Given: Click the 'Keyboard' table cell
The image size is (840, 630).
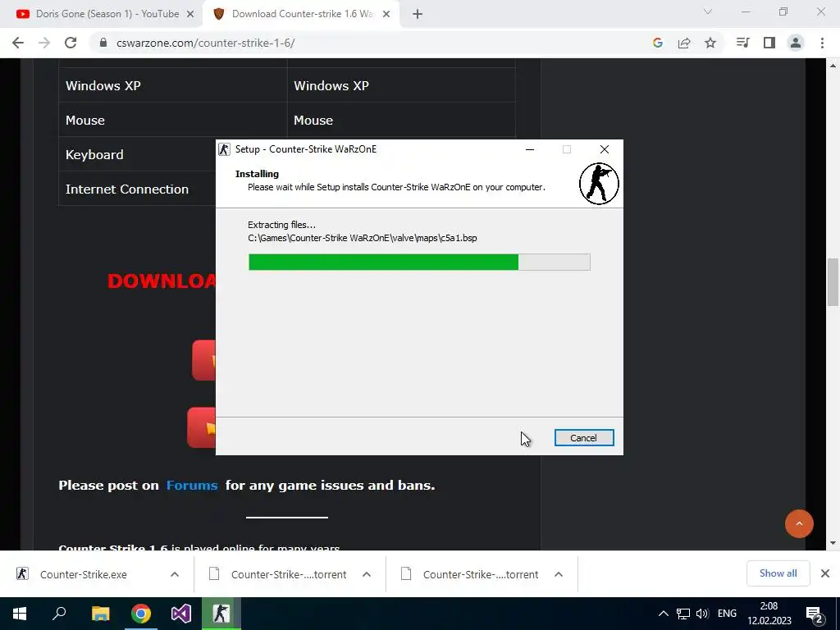Looking at the screenshot, I should (138, 154).
